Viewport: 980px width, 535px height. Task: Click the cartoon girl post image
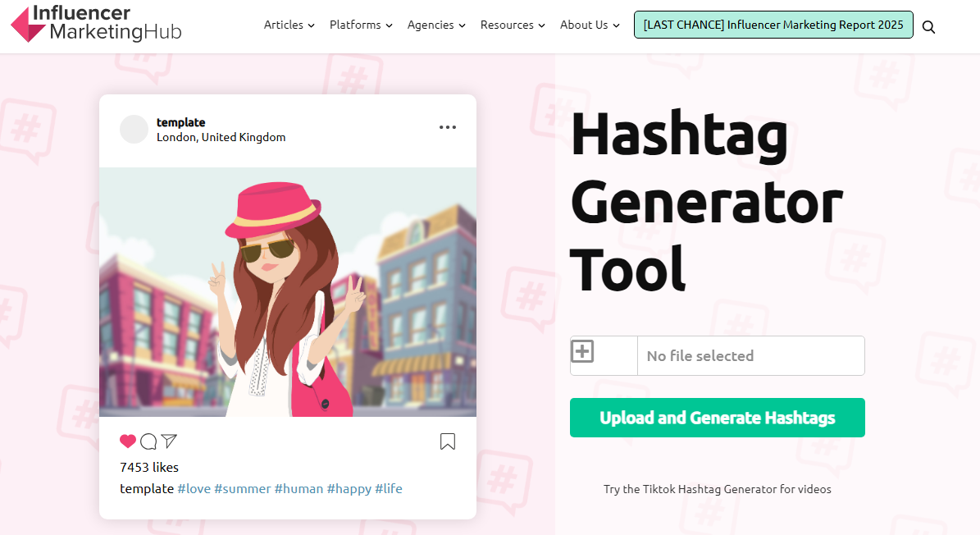pyautogui.click(x=288, y=292)
